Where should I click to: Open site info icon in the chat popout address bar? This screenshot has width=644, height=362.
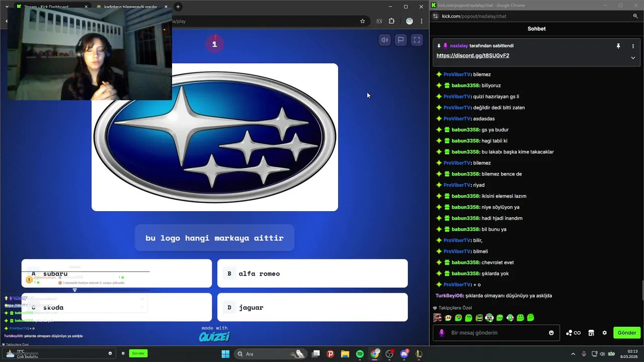point(435,16)
